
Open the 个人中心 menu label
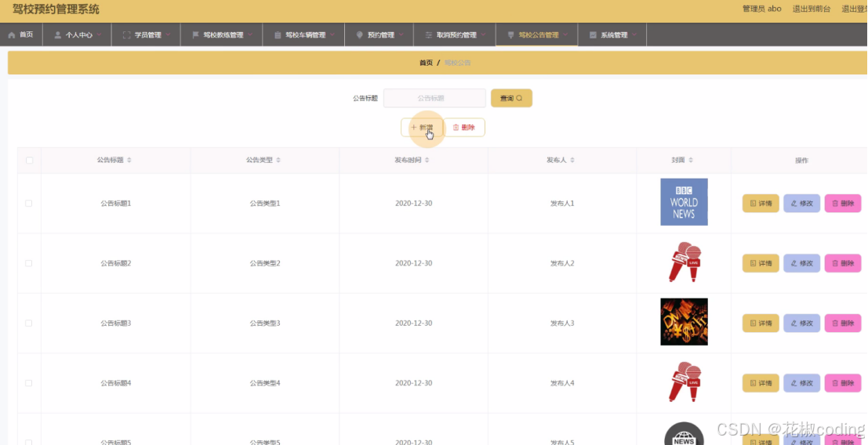pos(79,34)
